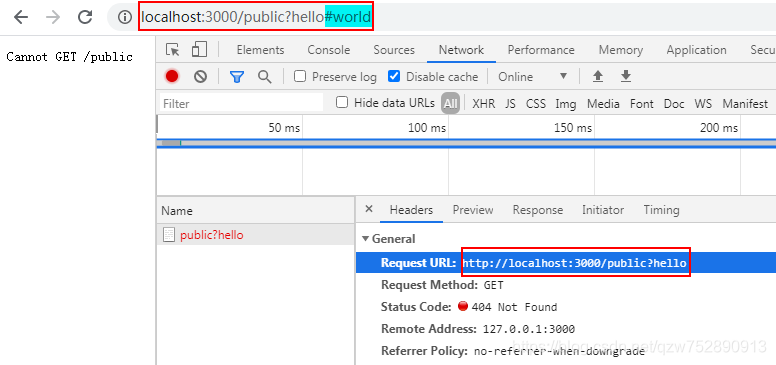Collapse the General section triangle
Viewport: 776px width, 365px height.
tap(365, 239)
